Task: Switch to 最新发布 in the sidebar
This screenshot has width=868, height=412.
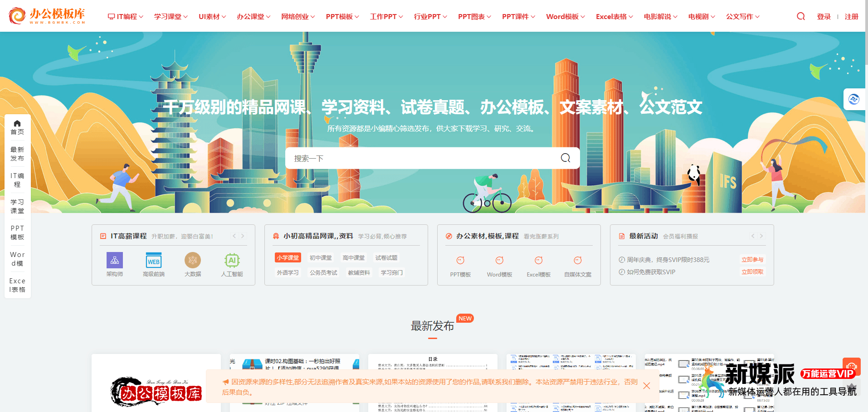Action: point(17,154)
